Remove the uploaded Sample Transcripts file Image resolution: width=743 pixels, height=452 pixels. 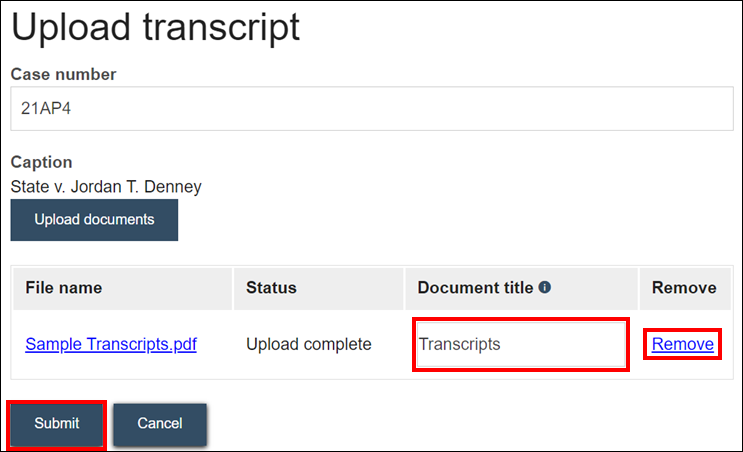click(x=682, y=344)
